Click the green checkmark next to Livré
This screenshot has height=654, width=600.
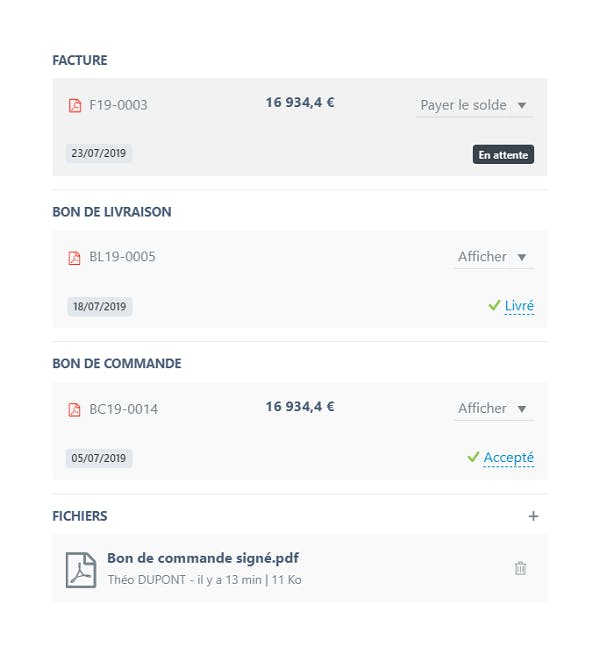(x=494, y=305)
